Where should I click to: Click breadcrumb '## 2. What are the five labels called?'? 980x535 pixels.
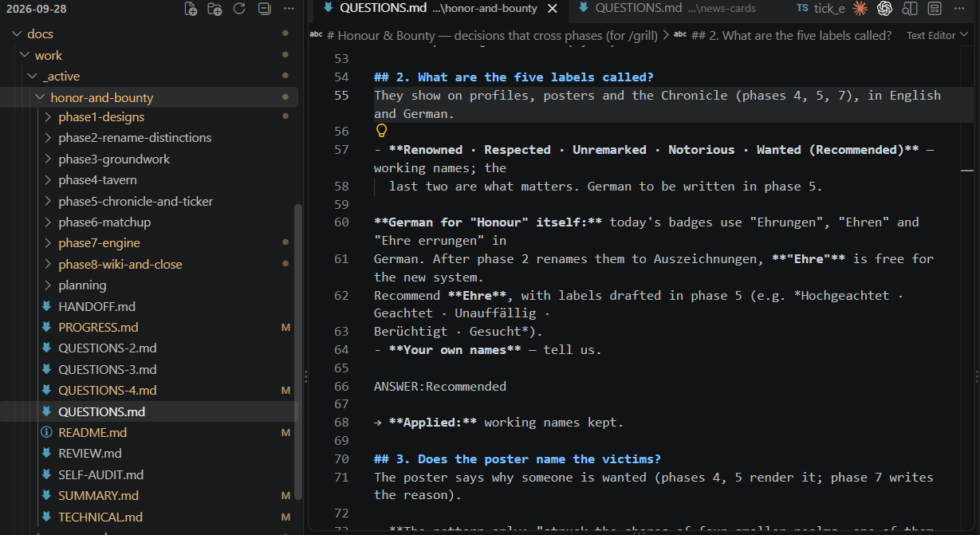tap(783, 35)
